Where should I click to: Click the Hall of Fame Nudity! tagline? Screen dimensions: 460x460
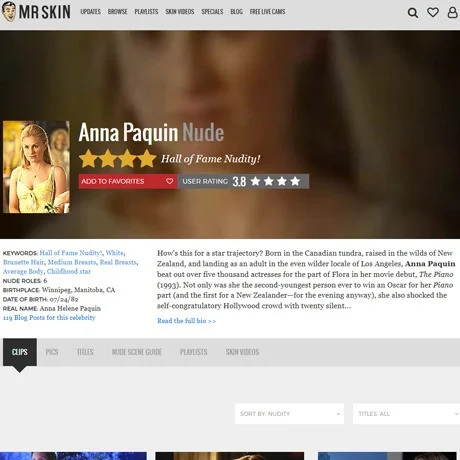click(x=211, y=159)
